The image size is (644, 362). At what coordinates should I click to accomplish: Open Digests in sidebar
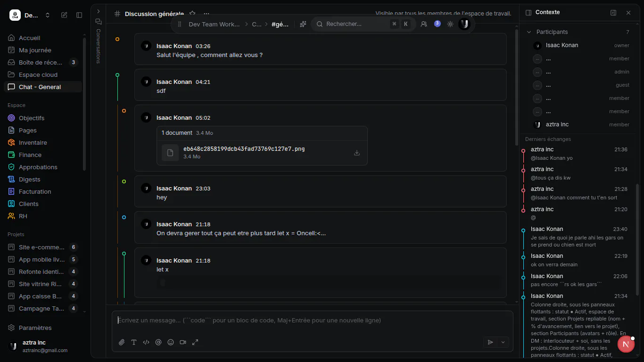42,179
